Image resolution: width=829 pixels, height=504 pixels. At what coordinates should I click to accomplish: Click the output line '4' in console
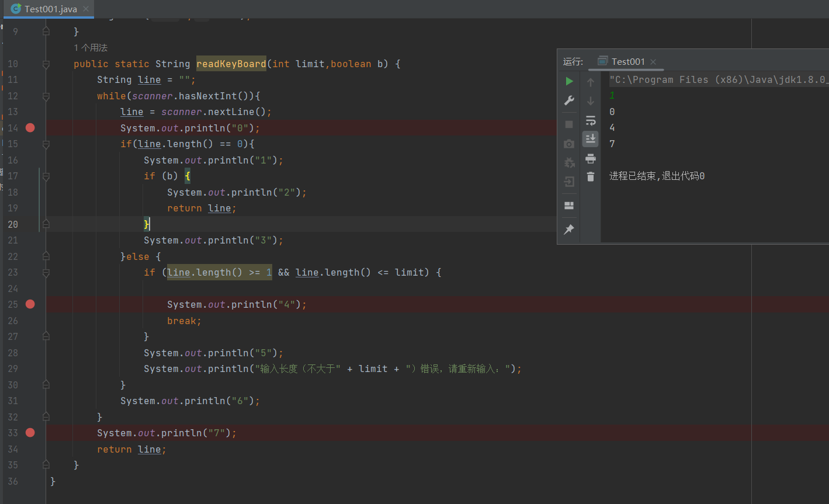[612, 128]
